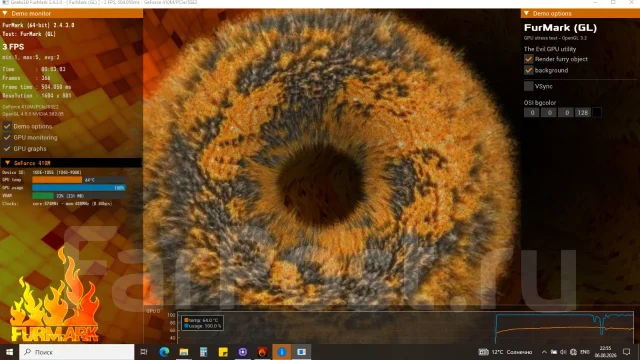The image size is (640, 360).
Task: Click the Time 00:03:03 line
Action: (34, 69)
